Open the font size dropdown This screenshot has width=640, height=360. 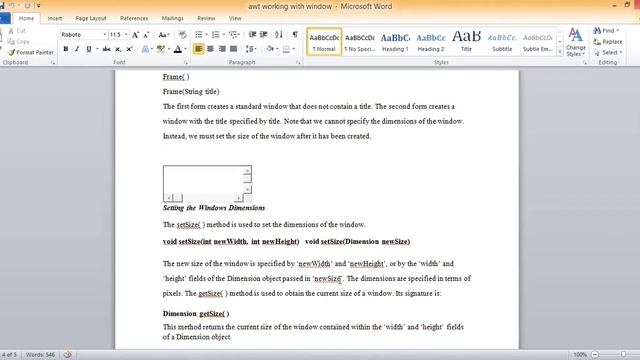126,35
